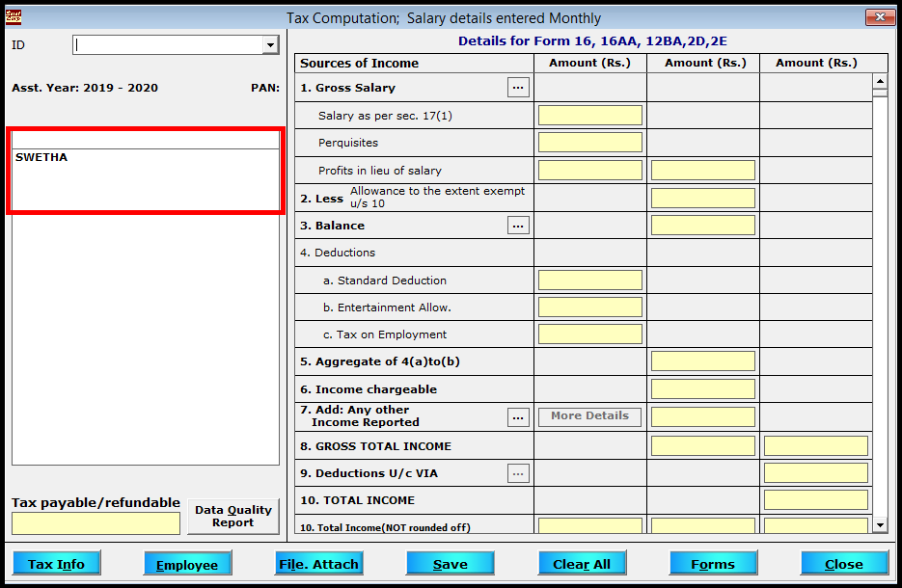Click Standard Deduction amount field
The image size is (902, 588).
590,280
